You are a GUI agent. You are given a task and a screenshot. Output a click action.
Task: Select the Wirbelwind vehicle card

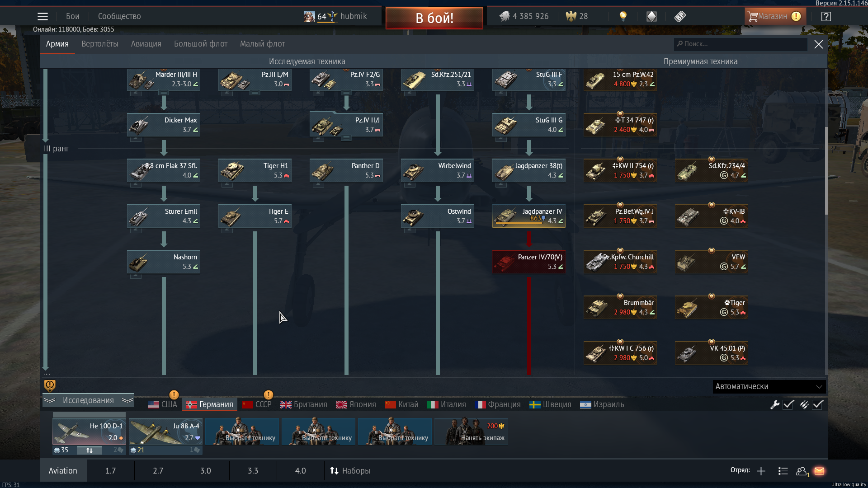(x=438, y=171)
